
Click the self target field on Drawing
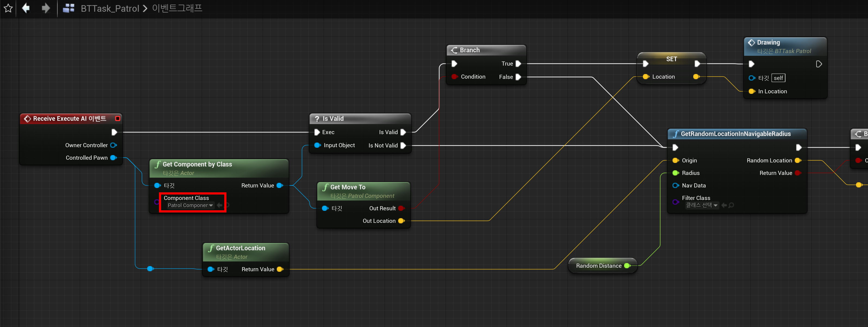[778, 78]
